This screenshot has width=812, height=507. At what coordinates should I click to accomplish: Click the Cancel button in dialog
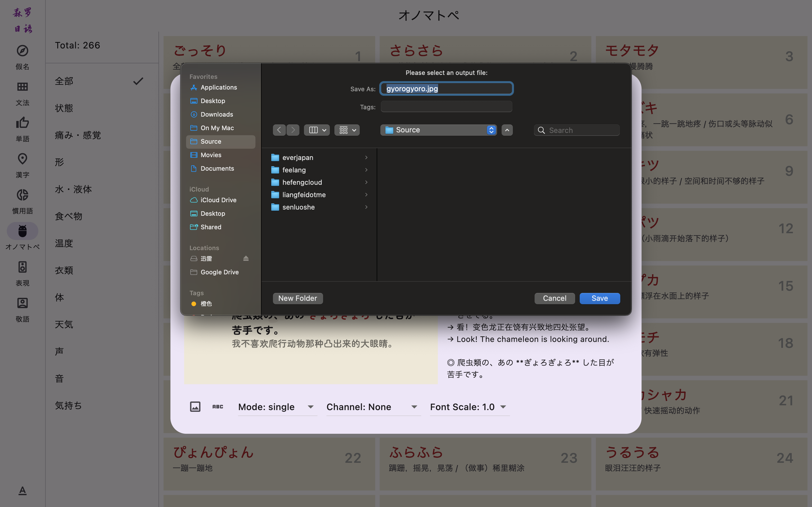tap(554, 298)
